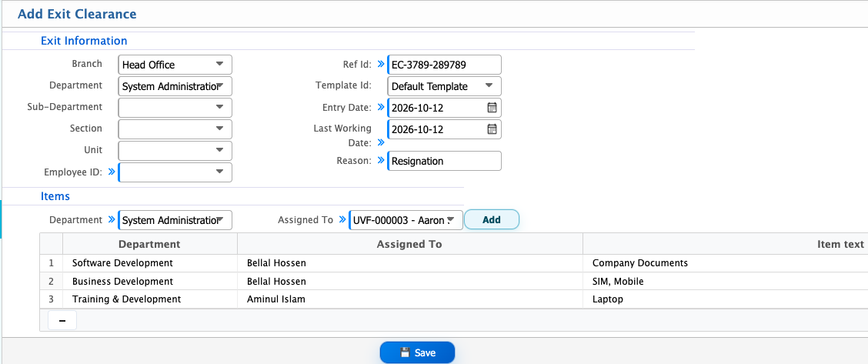
Task: Select the Software Development cell
Action: pos(150,263)
